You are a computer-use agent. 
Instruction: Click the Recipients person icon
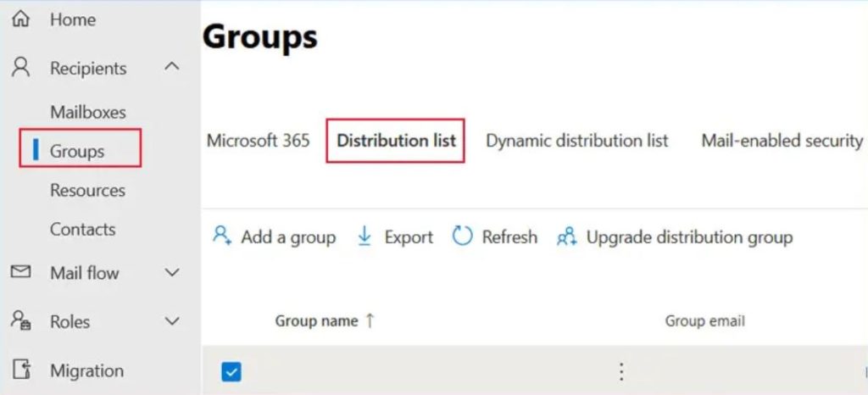click(x=21, y=68)
